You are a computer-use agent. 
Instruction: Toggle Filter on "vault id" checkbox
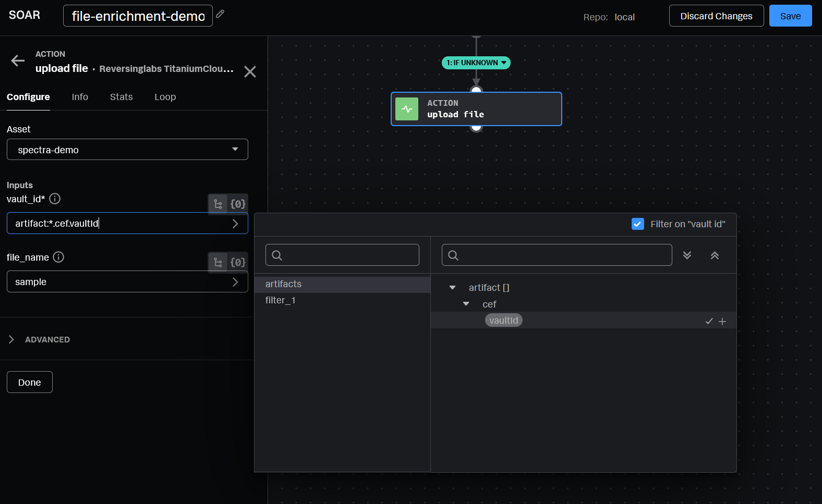[637, 224]
